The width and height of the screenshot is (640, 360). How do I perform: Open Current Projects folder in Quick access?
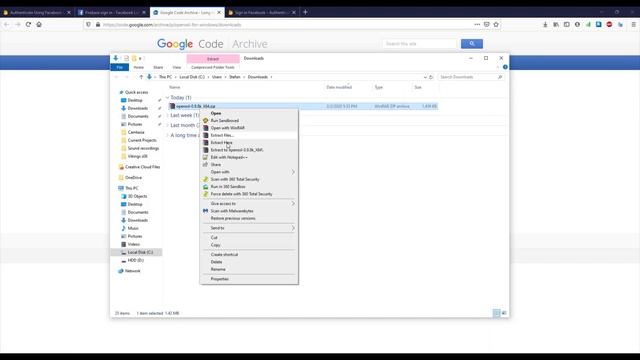tap(142, 140)
